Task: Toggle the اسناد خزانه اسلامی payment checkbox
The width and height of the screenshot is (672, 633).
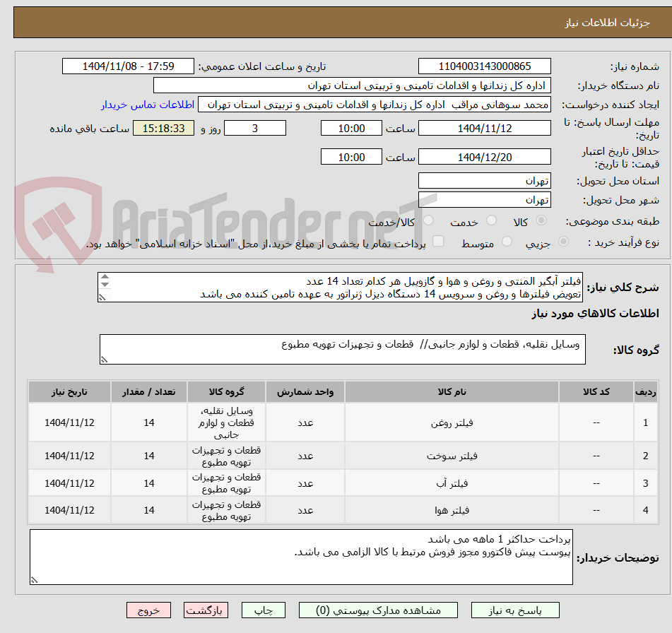Action: click(x=438, y=242)
